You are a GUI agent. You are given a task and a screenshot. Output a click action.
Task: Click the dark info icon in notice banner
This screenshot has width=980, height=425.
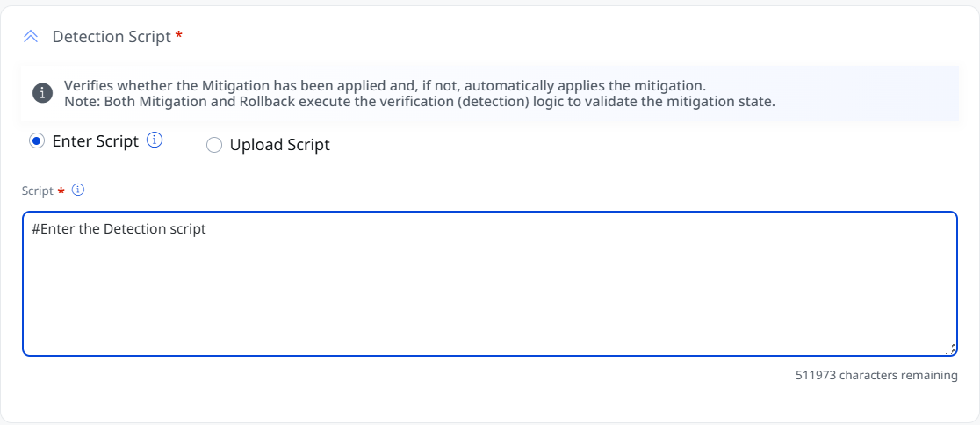42,93
